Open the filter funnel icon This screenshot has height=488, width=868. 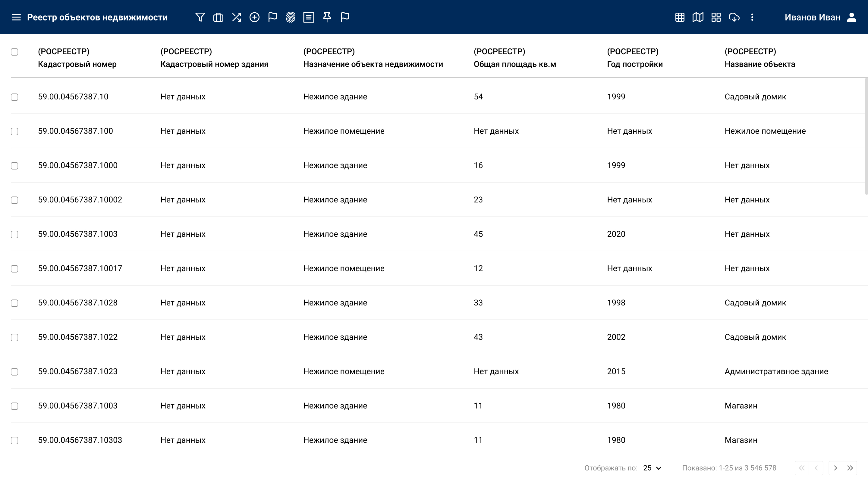pos(200,17)
